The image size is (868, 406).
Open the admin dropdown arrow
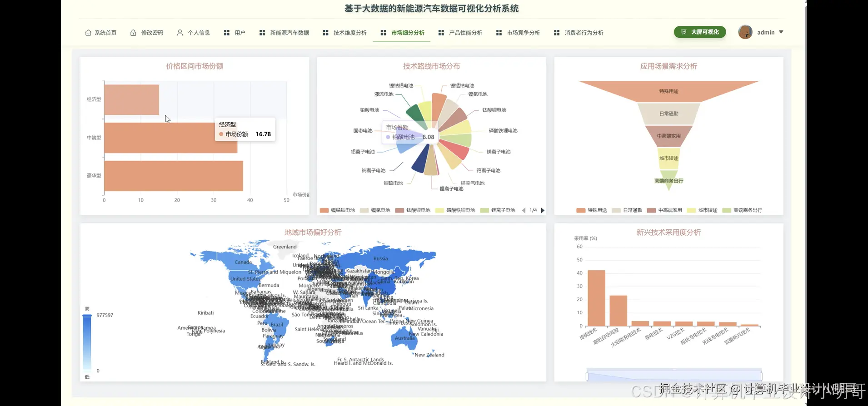pyautogui.click(x=781, y=32)
